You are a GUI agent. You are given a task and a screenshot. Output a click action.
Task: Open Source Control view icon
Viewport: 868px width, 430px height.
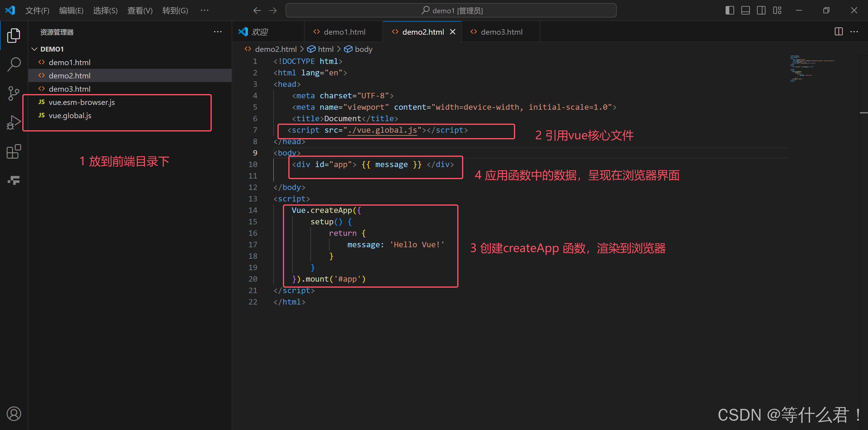click(14, 93)
